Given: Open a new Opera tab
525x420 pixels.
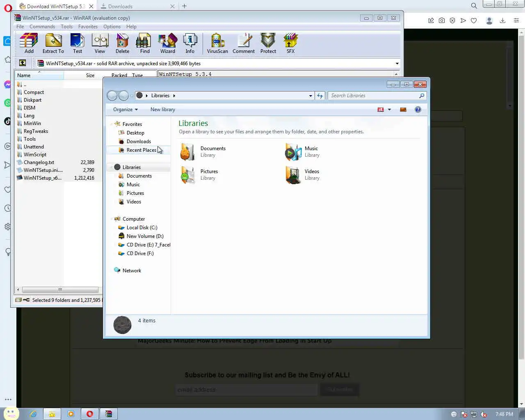Looking at the screenshot, I should pos(184,6).
